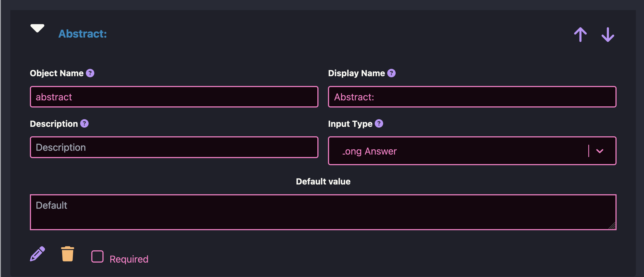Click into the empty Description input

tap(174, 147)
